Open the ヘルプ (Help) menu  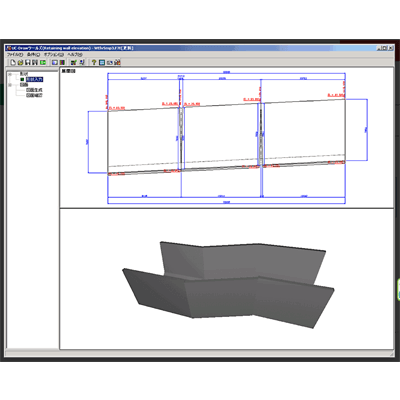point(75,54)
